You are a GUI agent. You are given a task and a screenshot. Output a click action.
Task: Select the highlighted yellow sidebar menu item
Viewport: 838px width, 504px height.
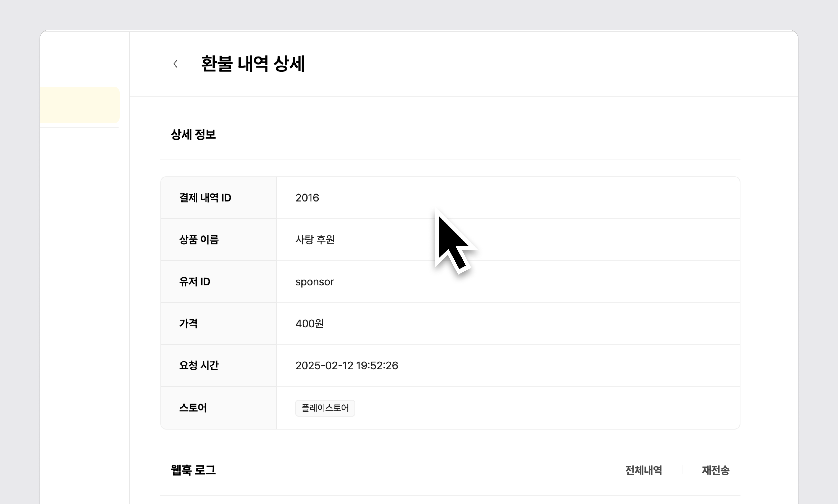80,105
